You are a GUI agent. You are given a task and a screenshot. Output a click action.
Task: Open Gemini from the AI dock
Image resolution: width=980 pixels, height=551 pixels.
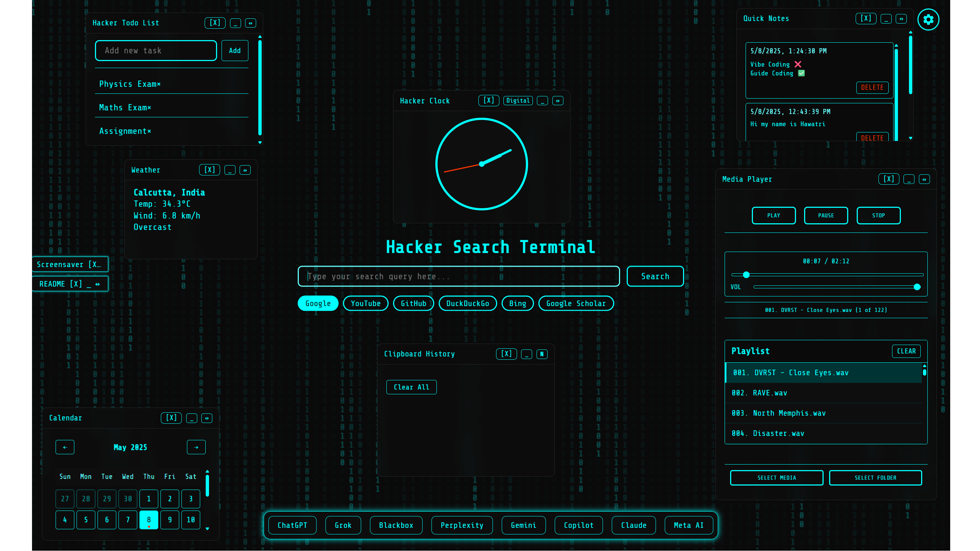pos(523,526)
